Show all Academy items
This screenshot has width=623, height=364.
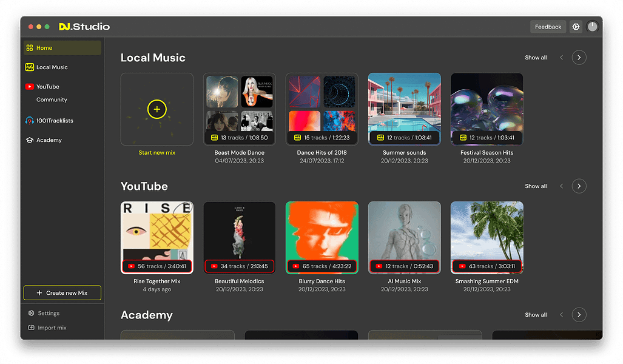[x=536, y=315]
